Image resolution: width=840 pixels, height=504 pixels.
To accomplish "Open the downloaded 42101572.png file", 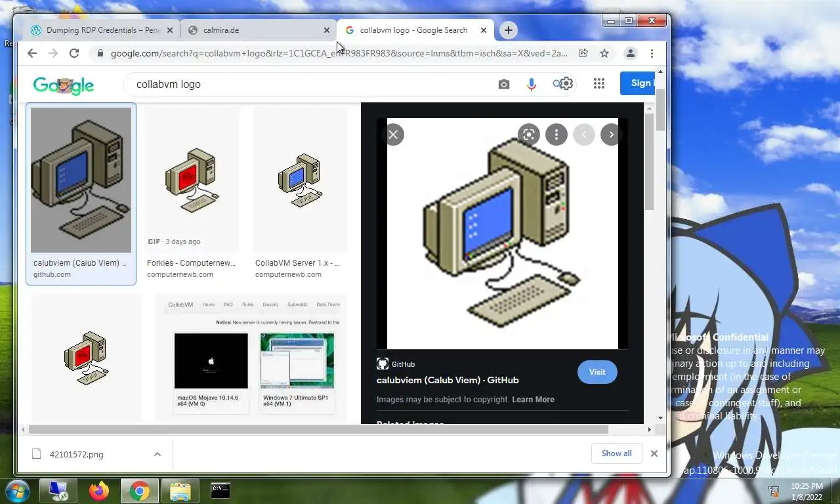I will [77, 454].
